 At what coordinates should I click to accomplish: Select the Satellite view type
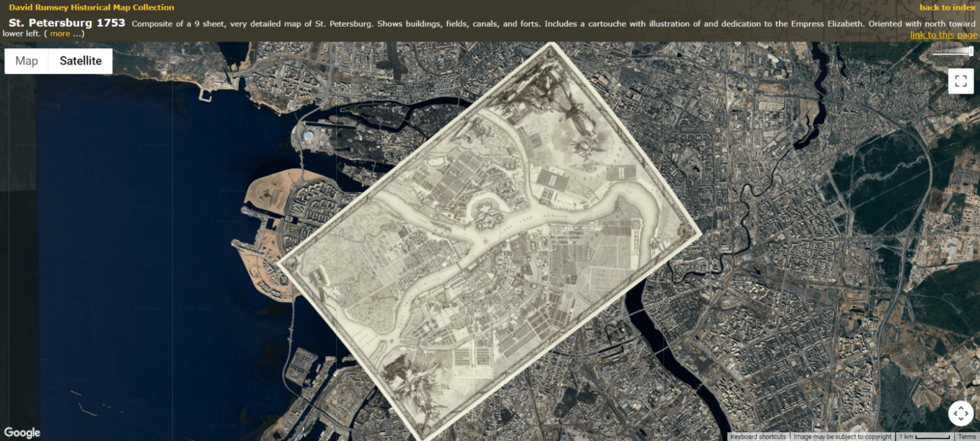tap(81, 61)
